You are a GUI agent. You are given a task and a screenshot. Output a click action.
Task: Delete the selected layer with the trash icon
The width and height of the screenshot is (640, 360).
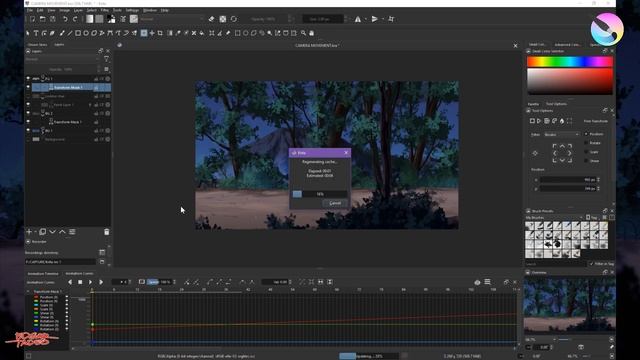[x=107, y=232]
